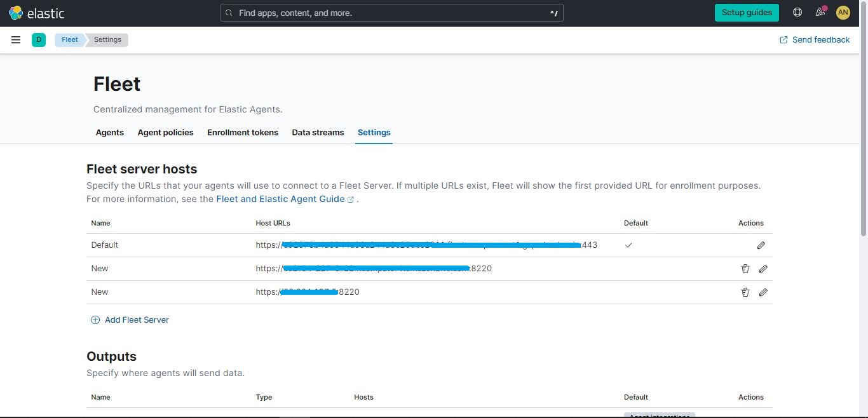868x418 pixels.
Task: Click the Send feedback external link icon
Action: tap(783, 39)
